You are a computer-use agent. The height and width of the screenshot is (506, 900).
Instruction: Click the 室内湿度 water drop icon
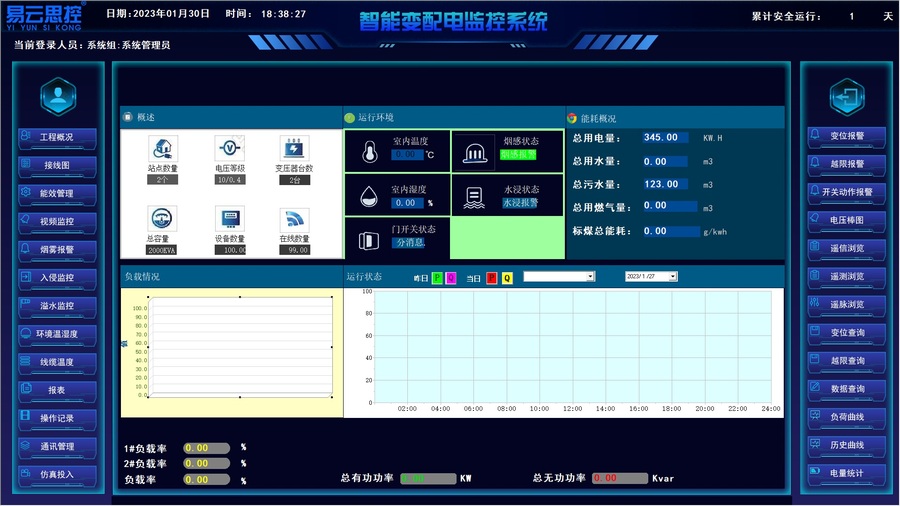(x=369, y=197)
